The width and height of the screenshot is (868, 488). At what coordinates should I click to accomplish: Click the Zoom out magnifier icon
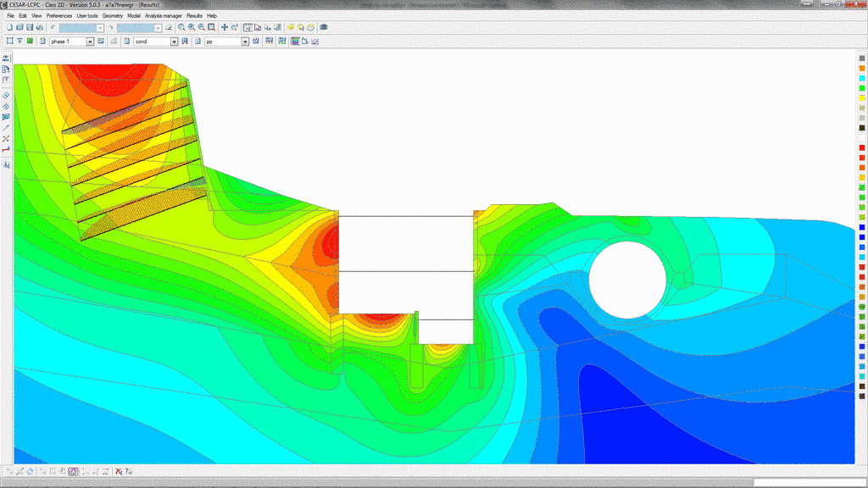[x=201, y=28]
